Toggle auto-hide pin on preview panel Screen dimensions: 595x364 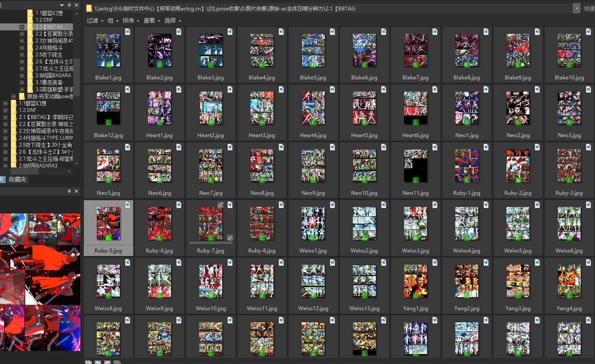pos(69,191)
